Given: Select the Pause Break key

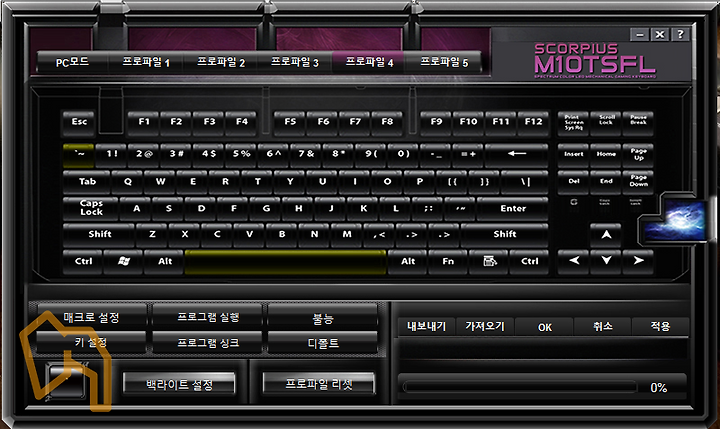Looking at the screenshot, I should 638,123.
